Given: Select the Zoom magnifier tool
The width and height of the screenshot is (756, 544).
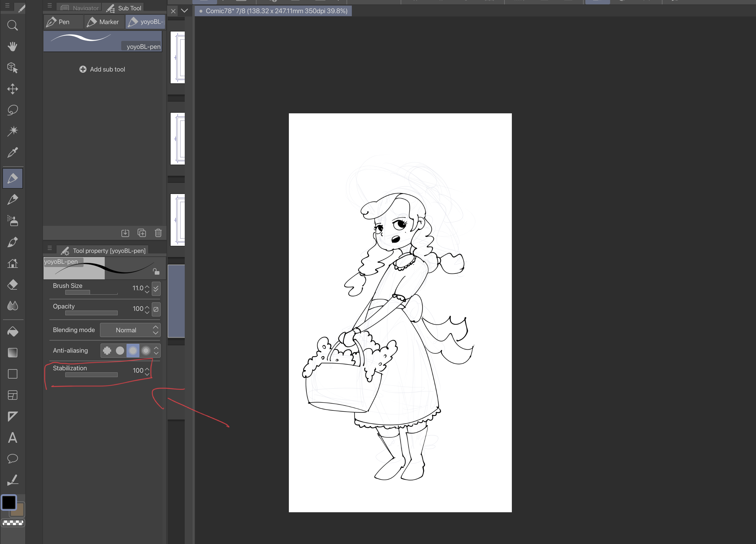Looking at the screenshot, I should click(x=12, y=25).
